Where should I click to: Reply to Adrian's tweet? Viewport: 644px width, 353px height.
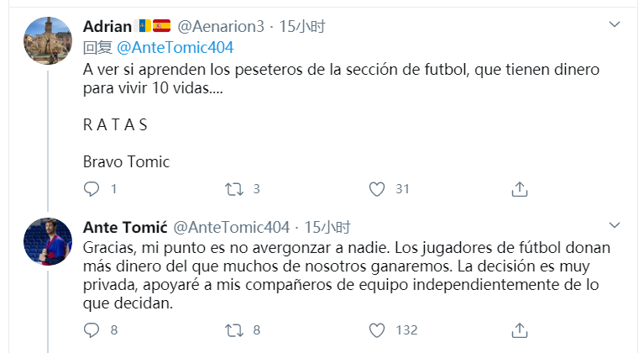(x=92, y=188)
